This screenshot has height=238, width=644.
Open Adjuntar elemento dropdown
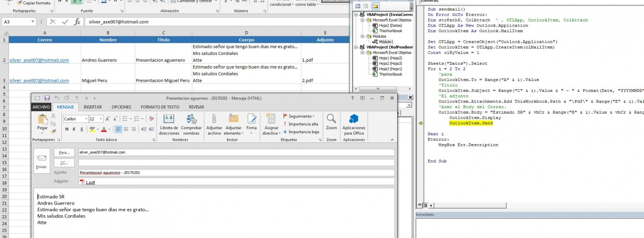click(x=234, y=124)
